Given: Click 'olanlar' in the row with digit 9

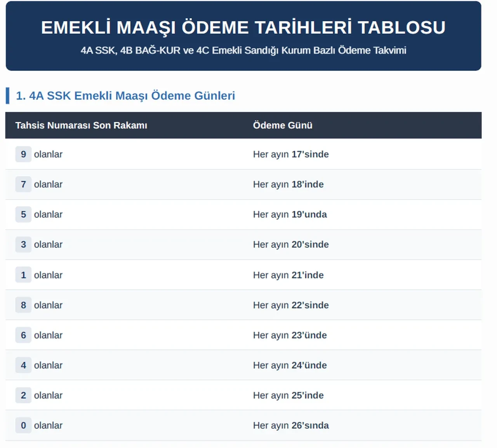Looking at the screenshot, I should point(48,154).
